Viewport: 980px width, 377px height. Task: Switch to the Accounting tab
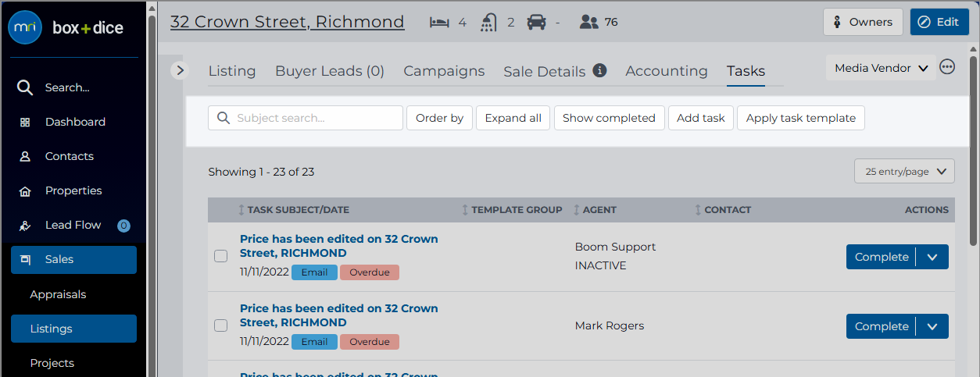[667, 71]
